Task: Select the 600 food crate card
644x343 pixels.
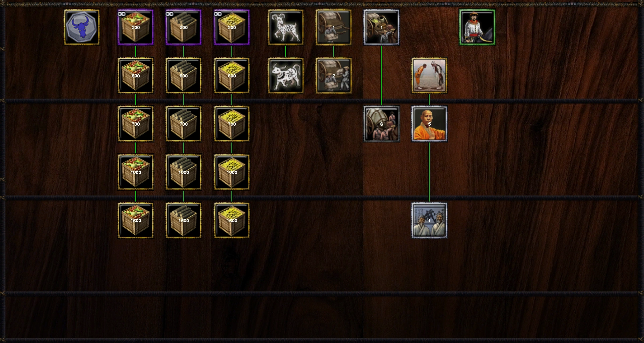Action: [136, 75]
